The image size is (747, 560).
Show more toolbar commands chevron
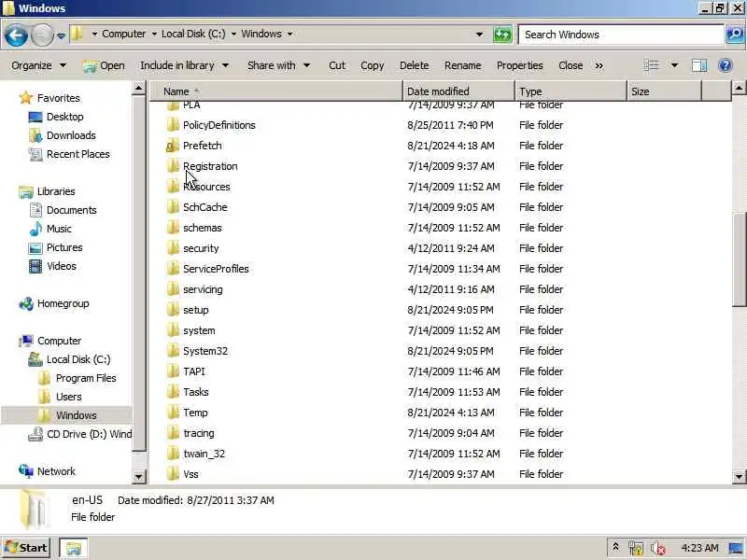(x=599, y=65)
